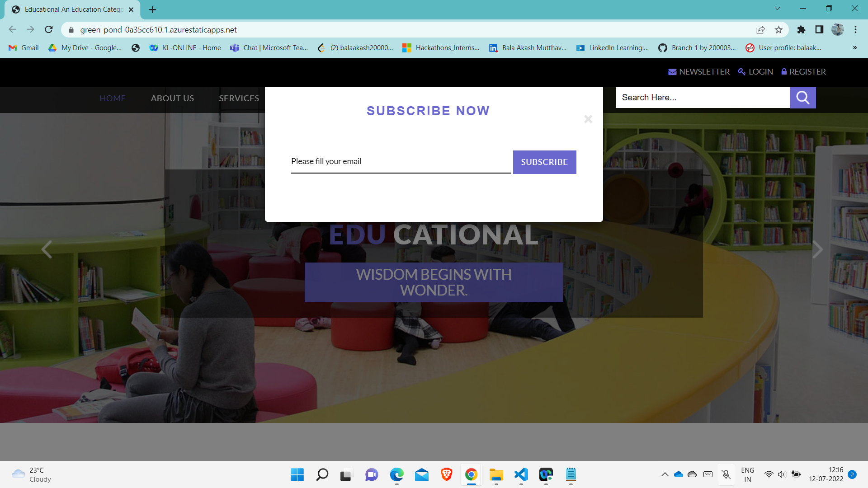The image size is (868, 488).
Task: Click the Subscribe button
Action: click(544, 162)
